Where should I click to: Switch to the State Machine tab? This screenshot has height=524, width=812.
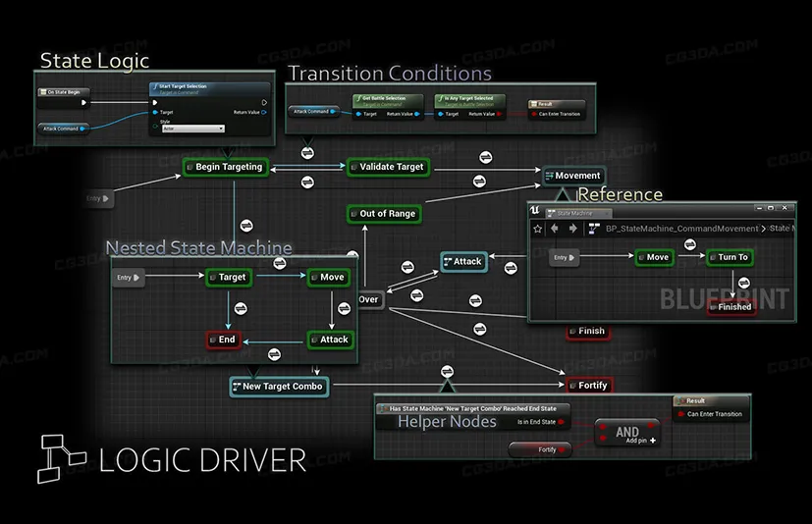(x=576, y=213)
